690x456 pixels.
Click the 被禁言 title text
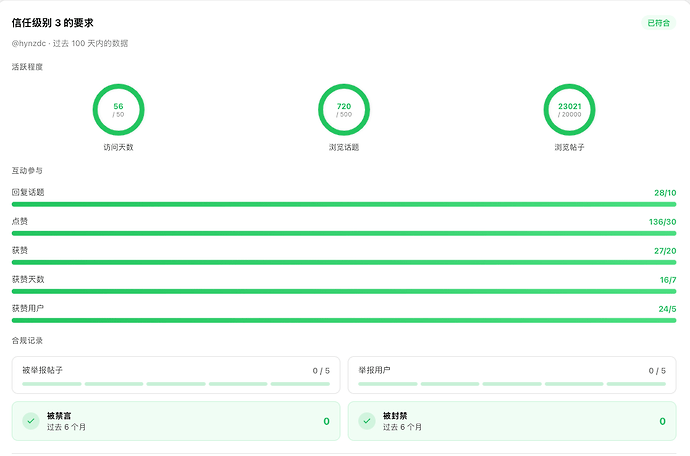coord(59,416)
